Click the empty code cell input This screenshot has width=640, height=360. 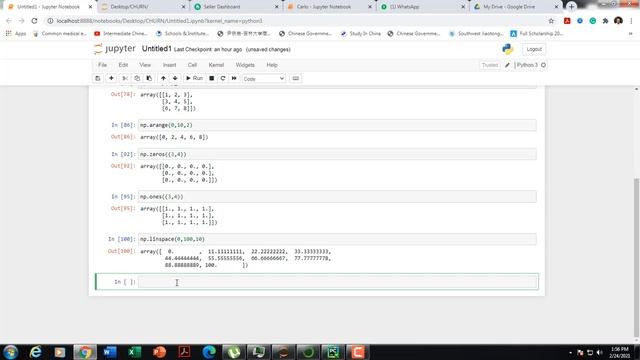(x=337, y=282)
